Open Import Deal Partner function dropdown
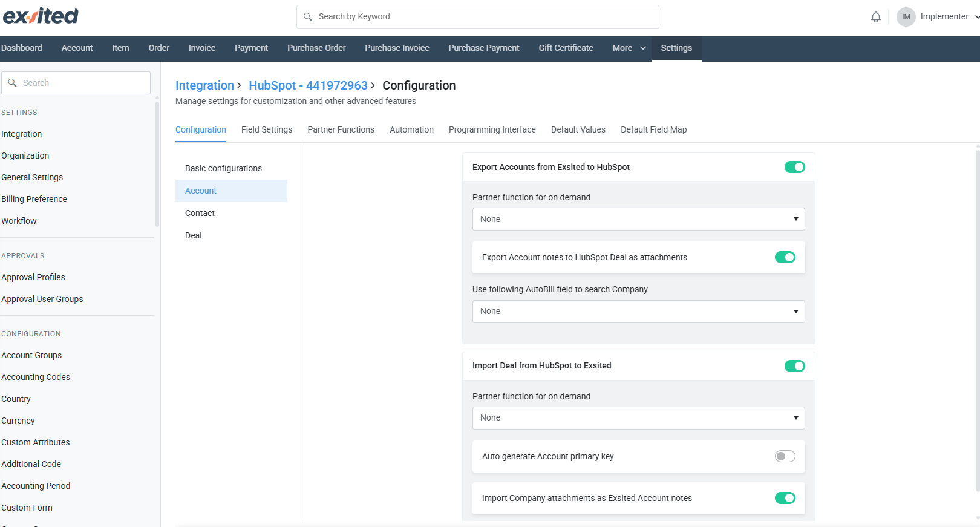Screen dimensions: 980x527 click(x=638, y=418)
